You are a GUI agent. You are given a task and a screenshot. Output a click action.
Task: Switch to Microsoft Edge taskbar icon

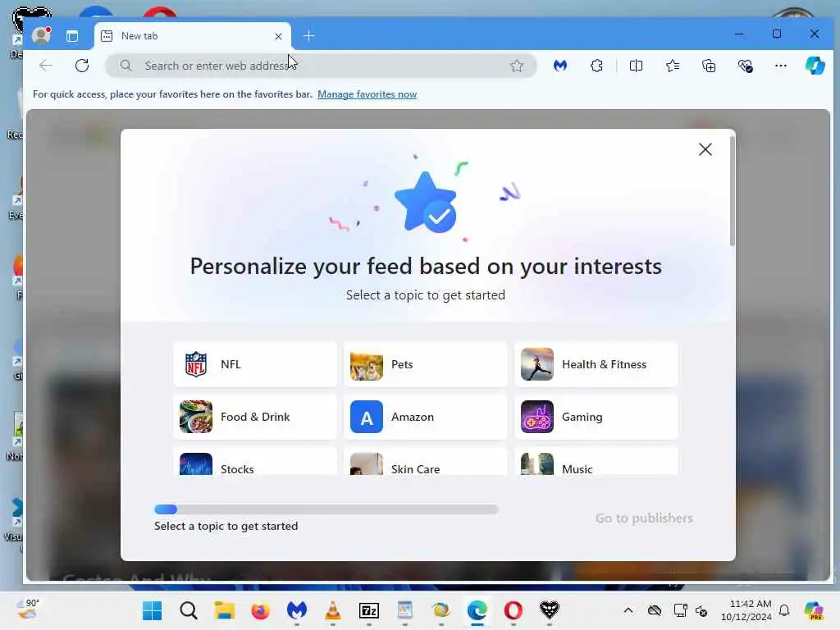coord(477,610)
